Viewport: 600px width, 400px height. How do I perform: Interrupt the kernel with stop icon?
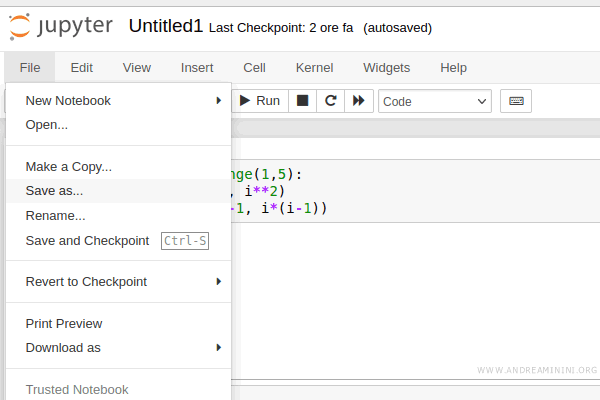pos(302,101)
